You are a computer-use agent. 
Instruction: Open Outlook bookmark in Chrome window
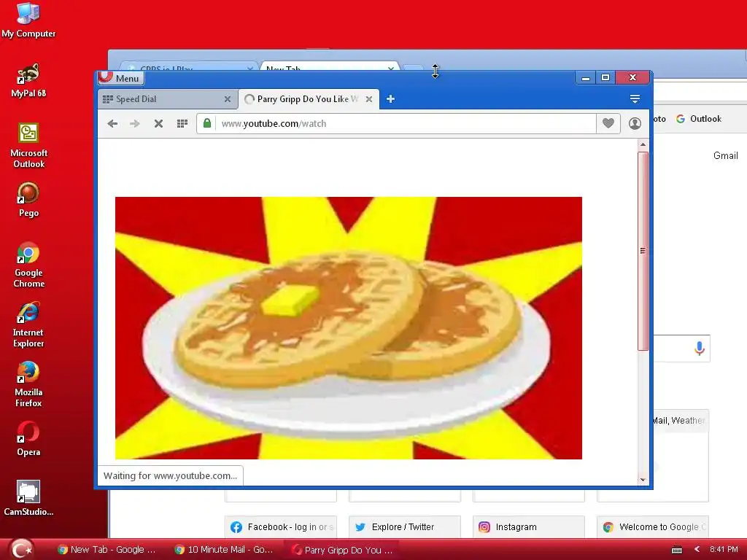click(699, 119)
